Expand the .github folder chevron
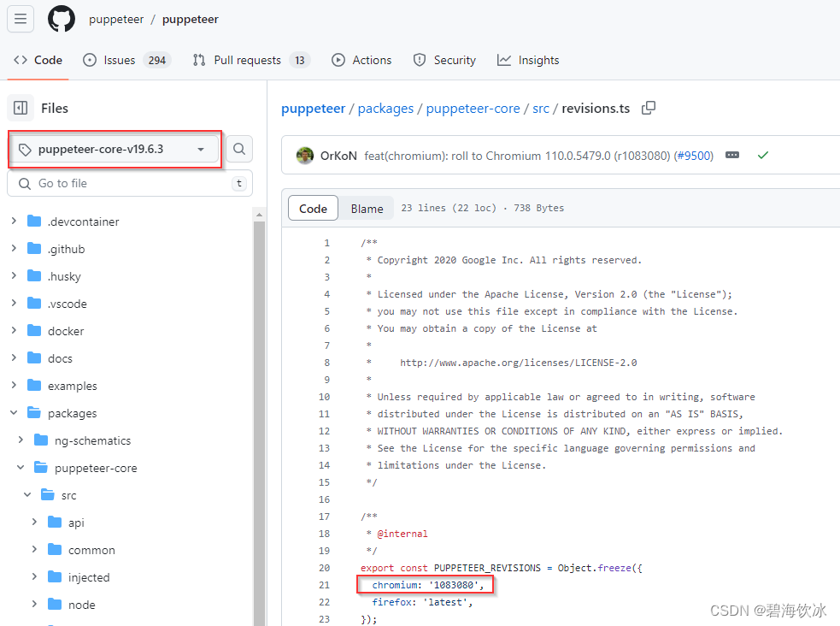The width and height of the screenshot is (840, 626). pos(14,248)
